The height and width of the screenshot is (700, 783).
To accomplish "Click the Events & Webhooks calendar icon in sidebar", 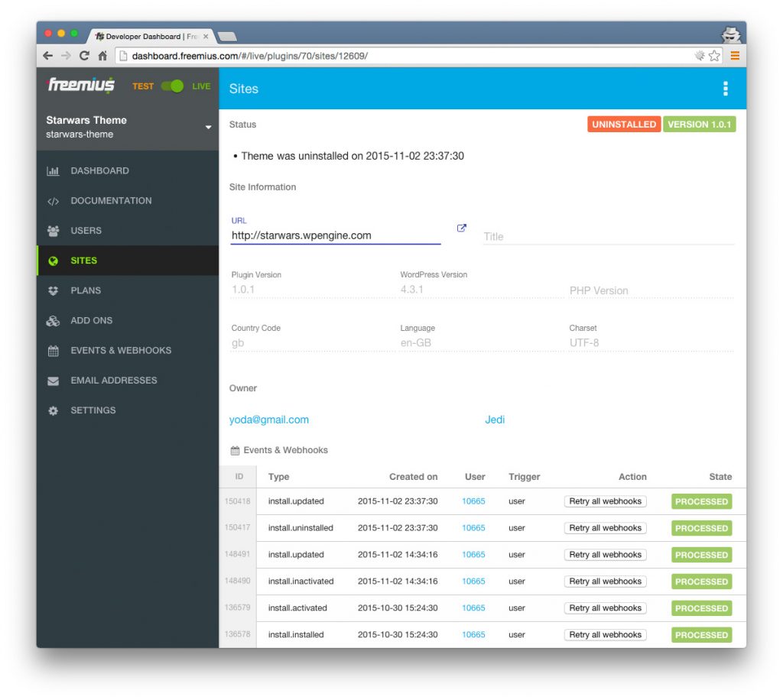I will pyautogui.click(x=53, y=351).
